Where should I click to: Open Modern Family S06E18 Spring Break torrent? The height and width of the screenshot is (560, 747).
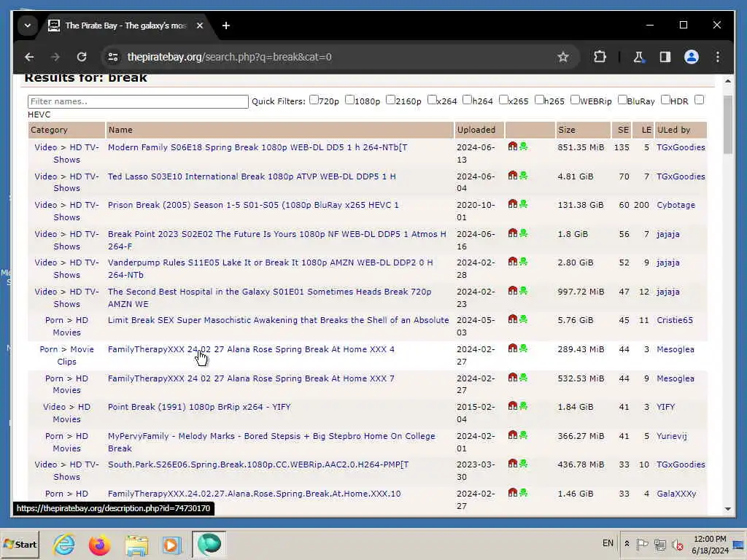258,147
